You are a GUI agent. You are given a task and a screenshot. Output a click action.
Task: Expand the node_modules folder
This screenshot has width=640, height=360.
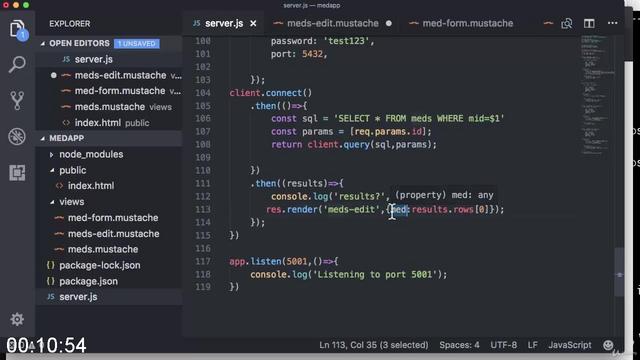tap(51, 155)
